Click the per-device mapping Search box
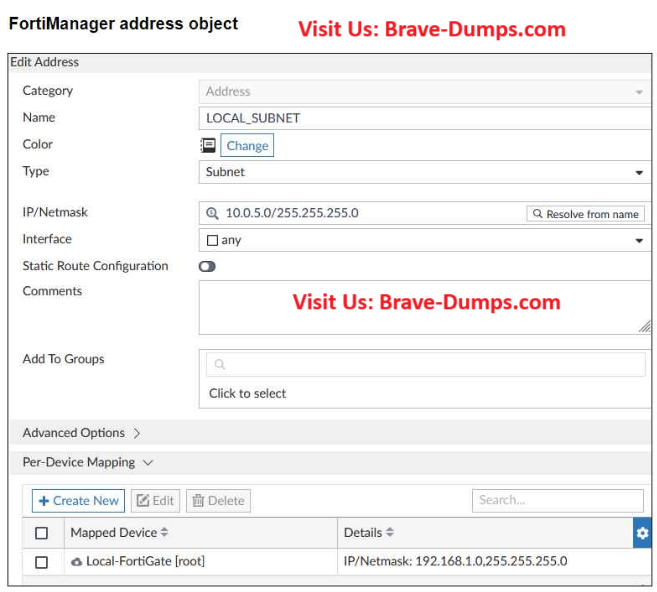Screen dimensions: 657x592 point(557,500)
